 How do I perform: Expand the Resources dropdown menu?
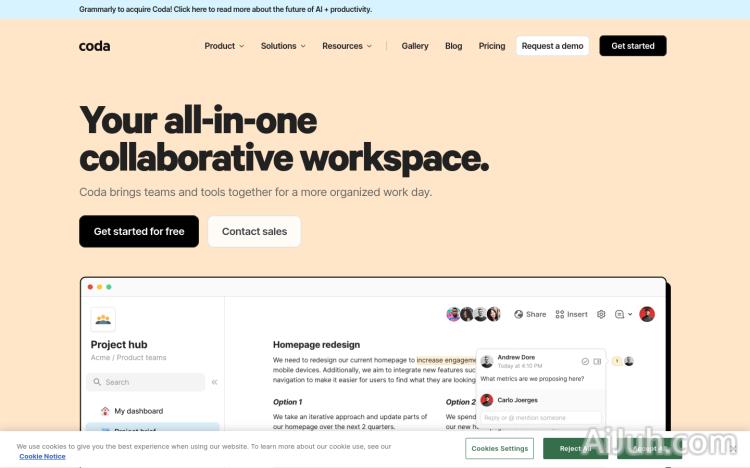(347, 46)
